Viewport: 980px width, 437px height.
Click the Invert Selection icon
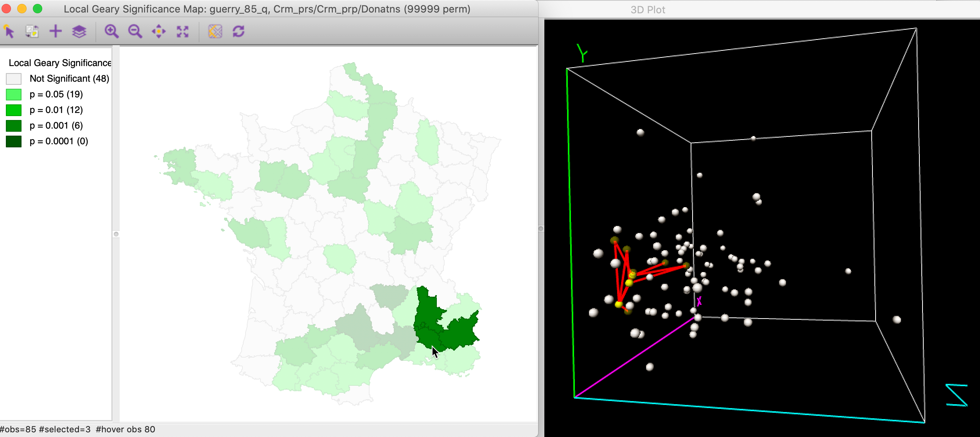[32, 31]
